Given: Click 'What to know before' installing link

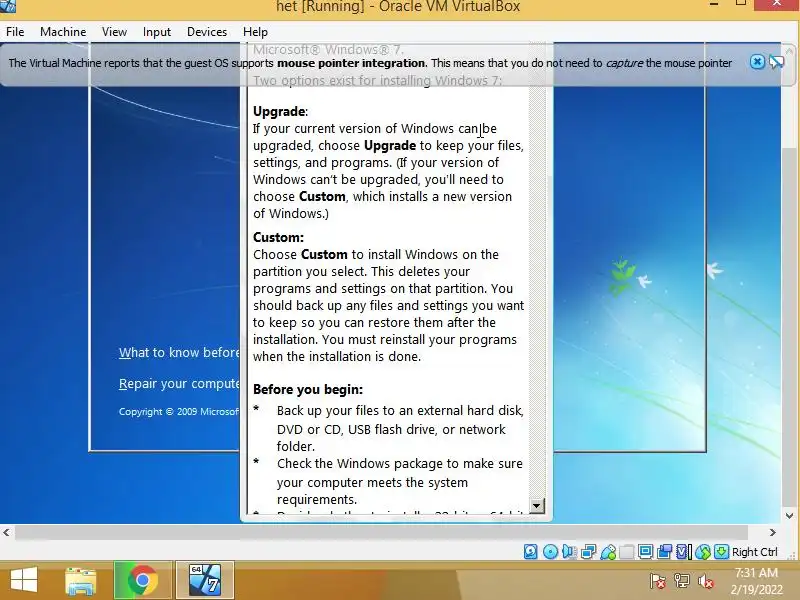Looking at the screenshot, I should point(179,353).
